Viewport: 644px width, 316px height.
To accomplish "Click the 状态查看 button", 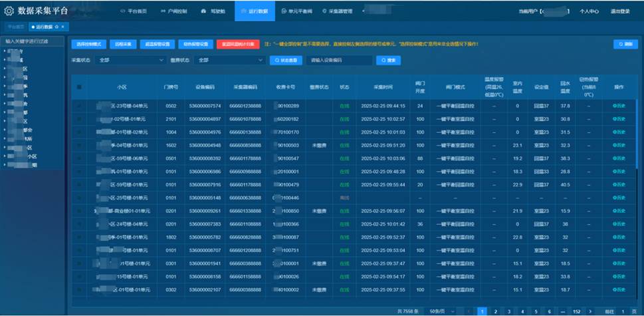I will [x=286, y=61].
